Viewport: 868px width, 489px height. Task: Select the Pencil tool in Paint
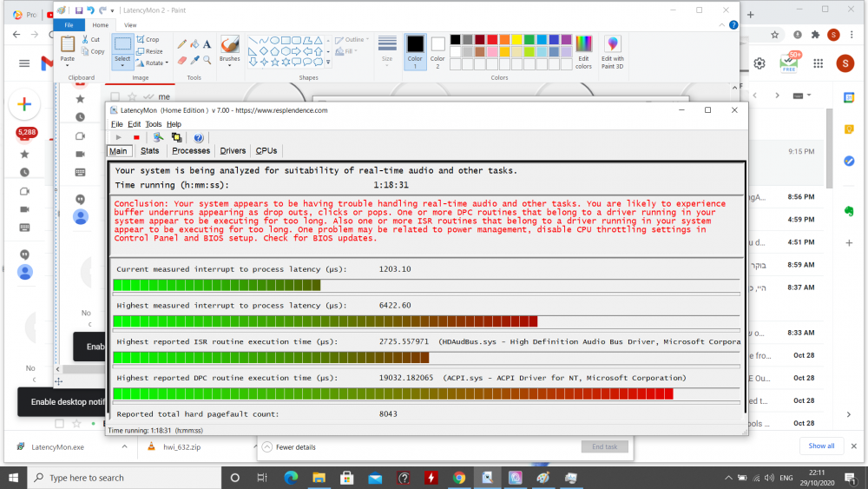[x=182, y=43]
